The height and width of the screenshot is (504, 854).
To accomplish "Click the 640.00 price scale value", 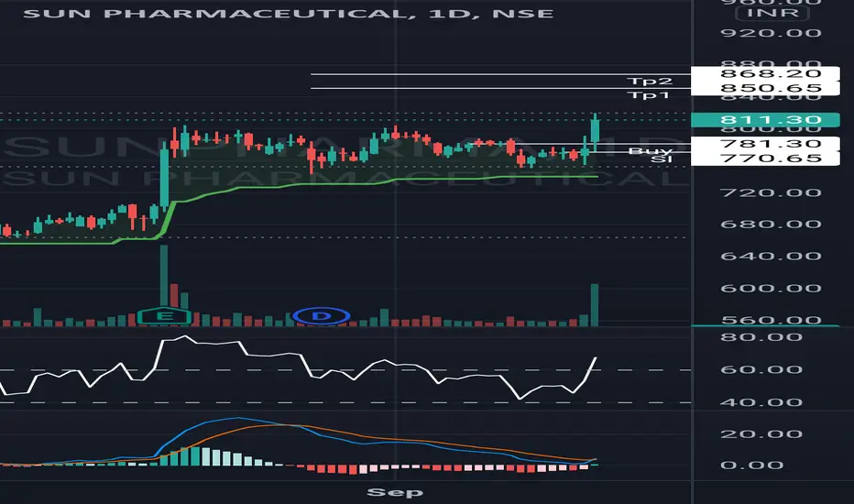I will [771, 256].
